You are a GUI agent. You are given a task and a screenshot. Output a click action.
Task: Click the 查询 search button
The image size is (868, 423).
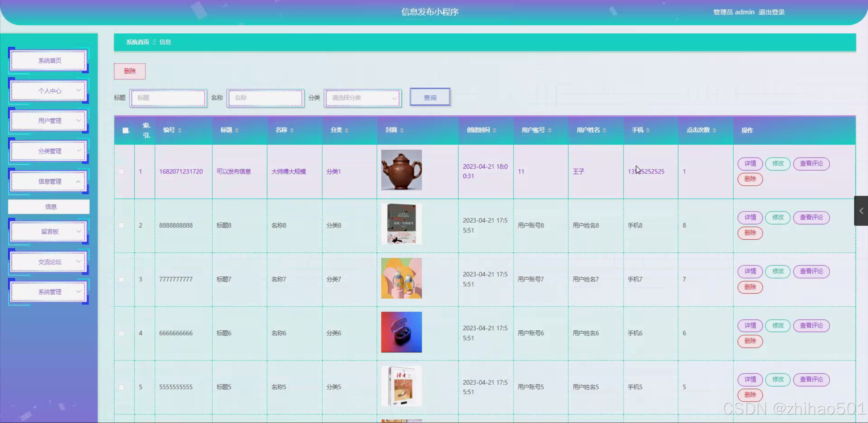point(430,98)
